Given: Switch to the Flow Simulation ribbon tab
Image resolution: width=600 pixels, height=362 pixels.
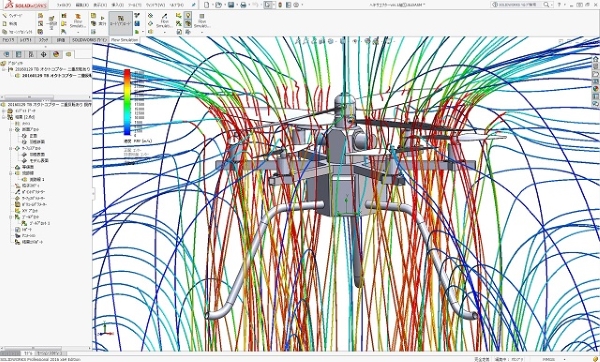Looking at the screenshot, I should tap(124, 40).
